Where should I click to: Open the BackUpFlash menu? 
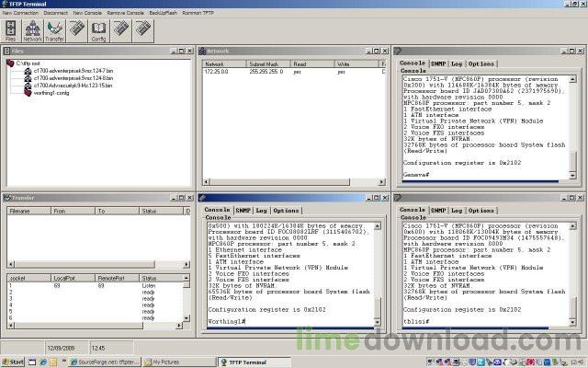[x=164, y=13]
